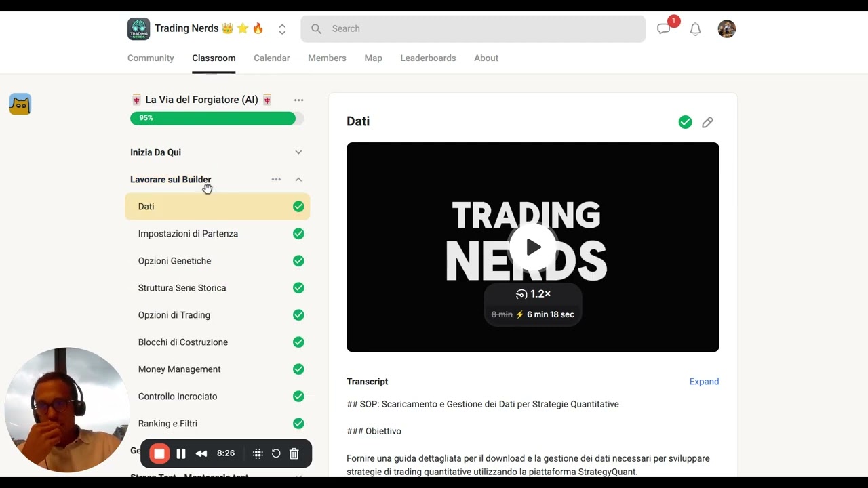Screen dimensions: 868x488
Task: Click the Transcript heading
Action: tap(368, 382)
